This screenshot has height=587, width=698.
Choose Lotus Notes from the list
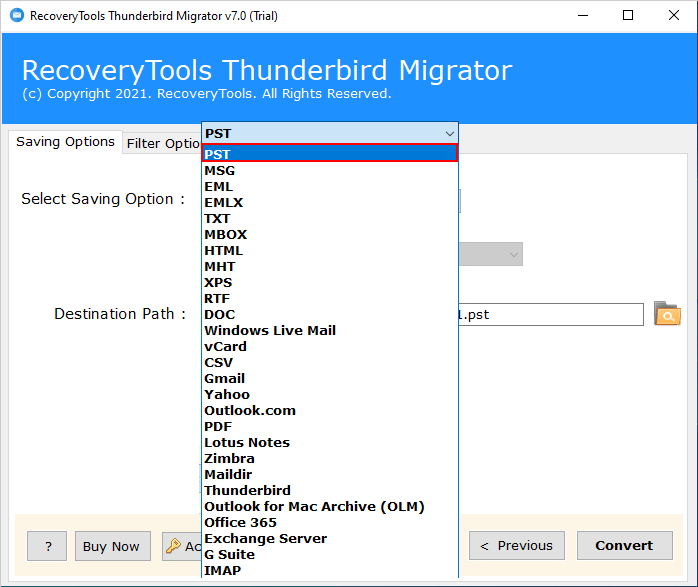click(329, 443)
